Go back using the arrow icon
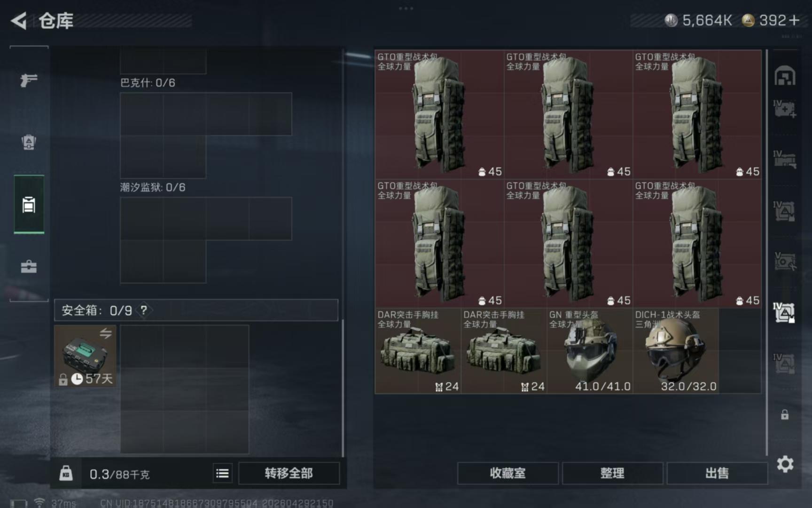Screen dimensions: 812x508 pyautogui.click(x=19, y=21)
